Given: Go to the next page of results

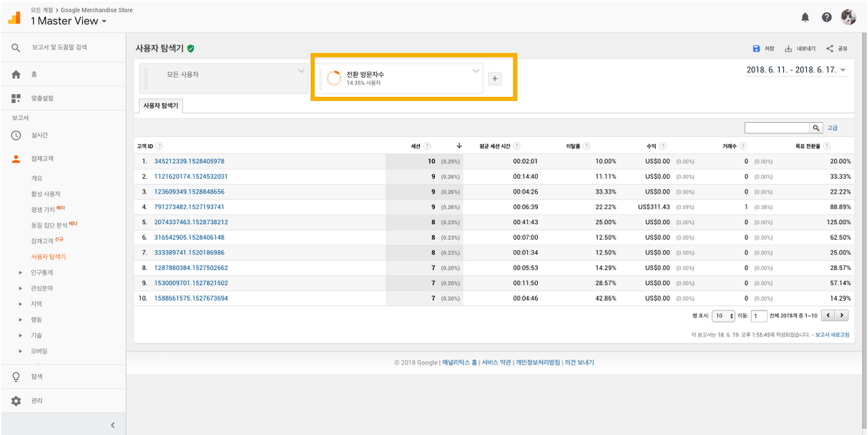Looking at the screenshot, I should tap(842, 315).
